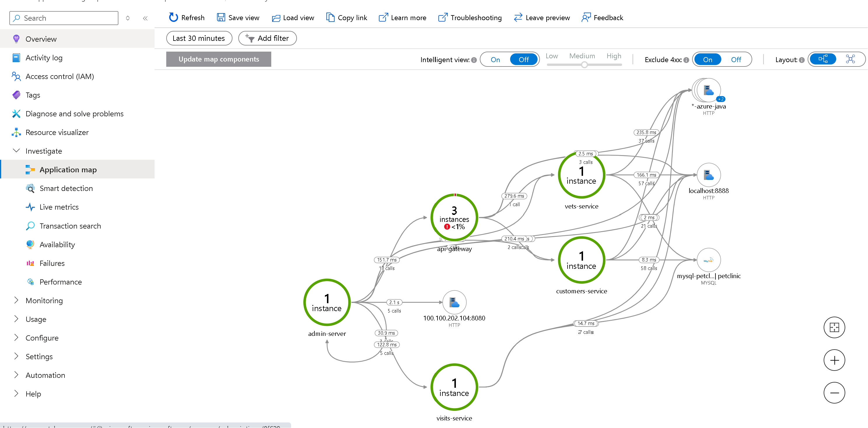Open Diagnose and solve problems
This screenshot has width=868, height=428.
coord(77,113)
